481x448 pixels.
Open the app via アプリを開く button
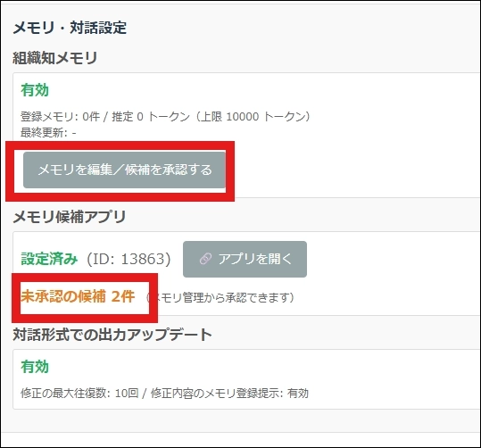[x=245, y=260]
